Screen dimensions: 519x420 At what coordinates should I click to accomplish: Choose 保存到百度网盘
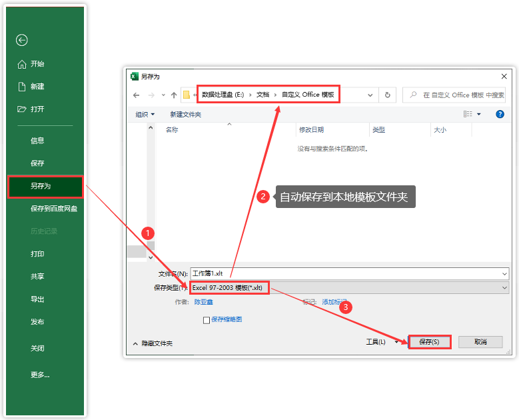pyautogui.click(x=54, y=209)
